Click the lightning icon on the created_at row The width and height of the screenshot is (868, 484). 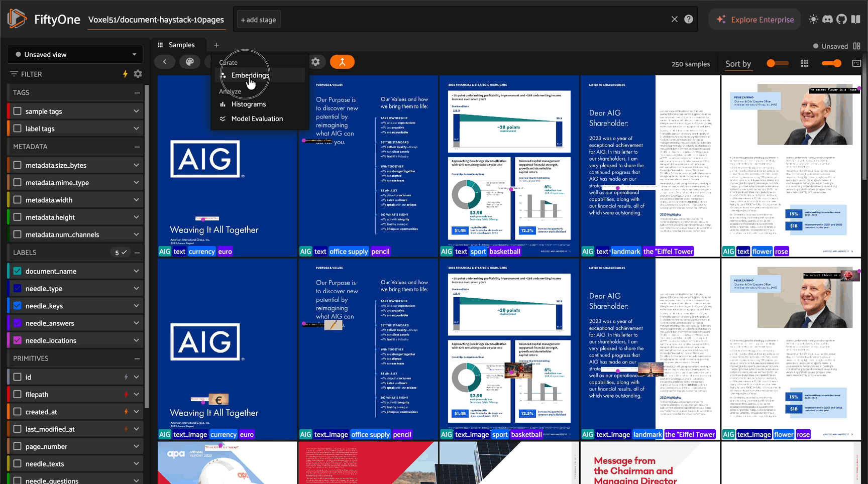pyautogui.click(x=126, y=412)
